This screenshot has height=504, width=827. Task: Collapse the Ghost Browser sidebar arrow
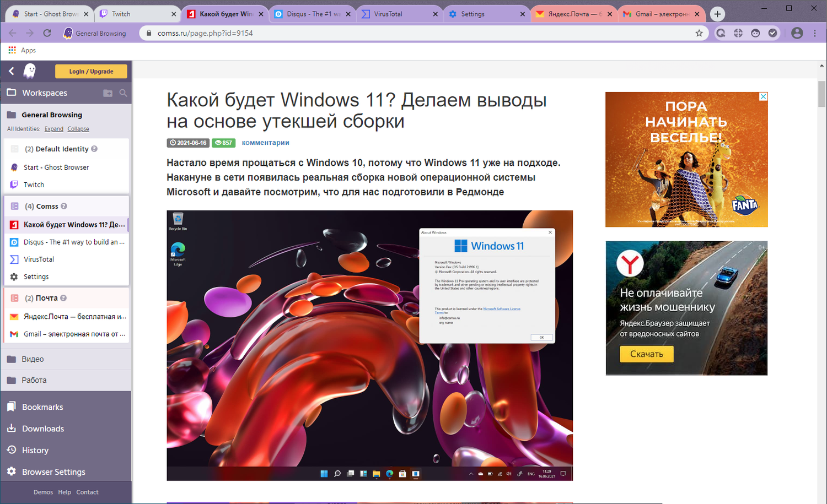12,71
